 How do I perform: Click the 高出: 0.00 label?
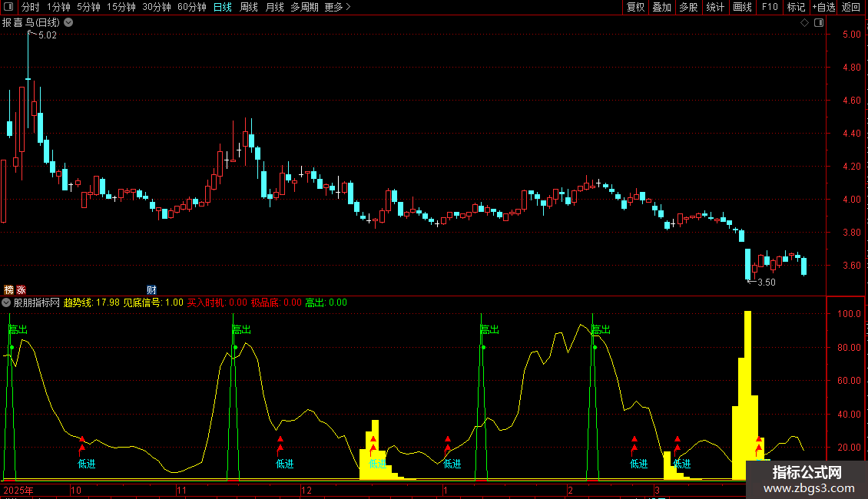(x=326, y=302)
